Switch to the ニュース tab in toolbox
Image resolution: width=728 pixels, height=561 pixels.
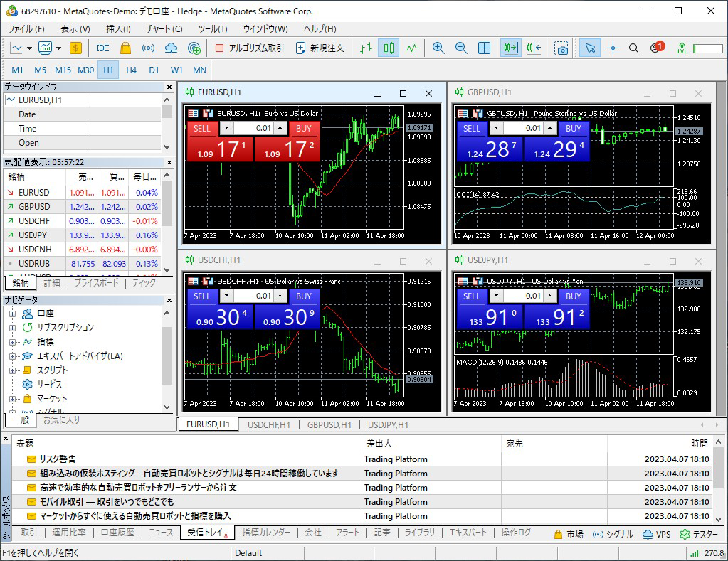tap(160, 533)
